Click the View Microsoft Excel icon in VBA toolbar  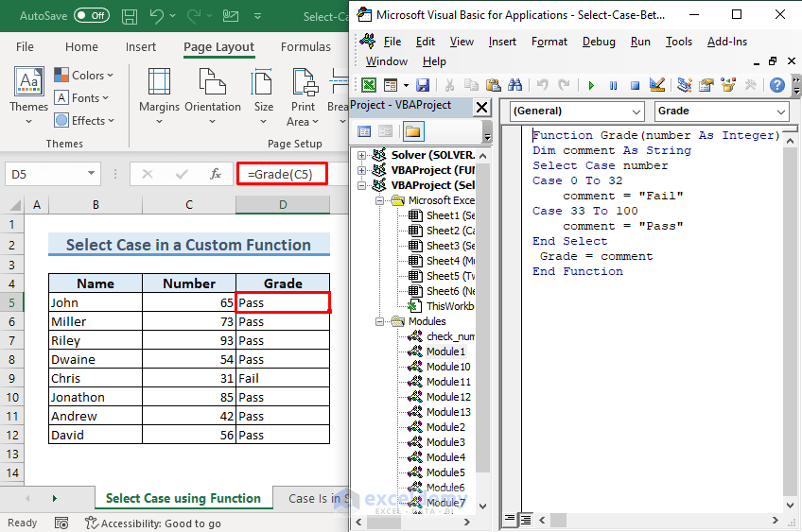tap(369, 85)
